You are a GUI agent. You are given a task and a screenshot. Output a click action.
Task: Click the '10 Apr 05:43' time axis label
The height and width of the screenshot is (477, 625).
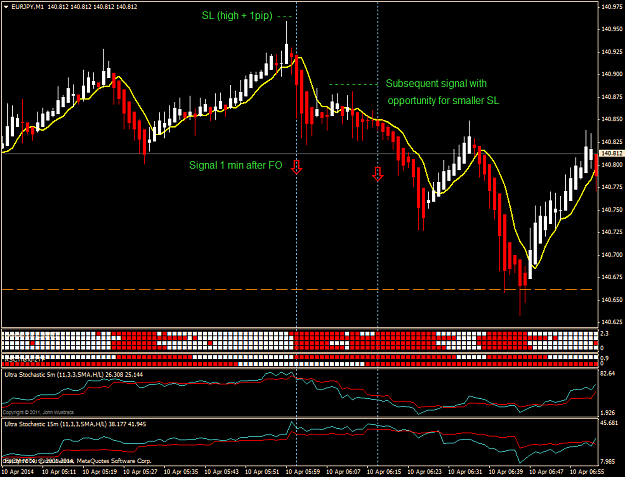(x=221, y=472)
